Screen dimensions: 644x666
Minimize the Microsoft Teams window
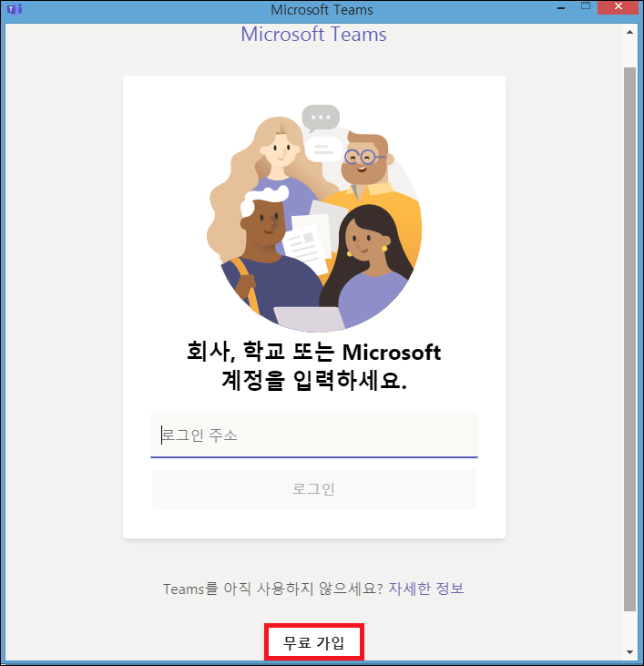point(561,7)
